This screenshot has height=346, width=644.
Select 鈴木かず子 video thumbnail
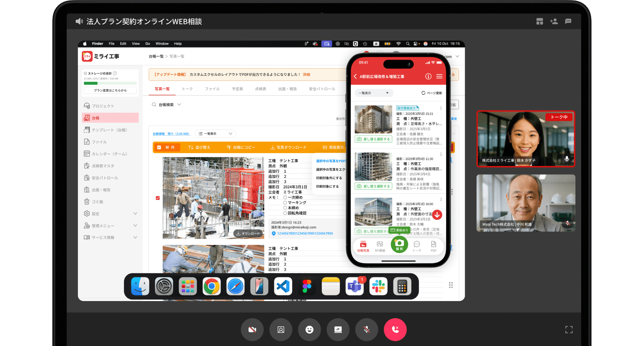click(x=525, y=139)
